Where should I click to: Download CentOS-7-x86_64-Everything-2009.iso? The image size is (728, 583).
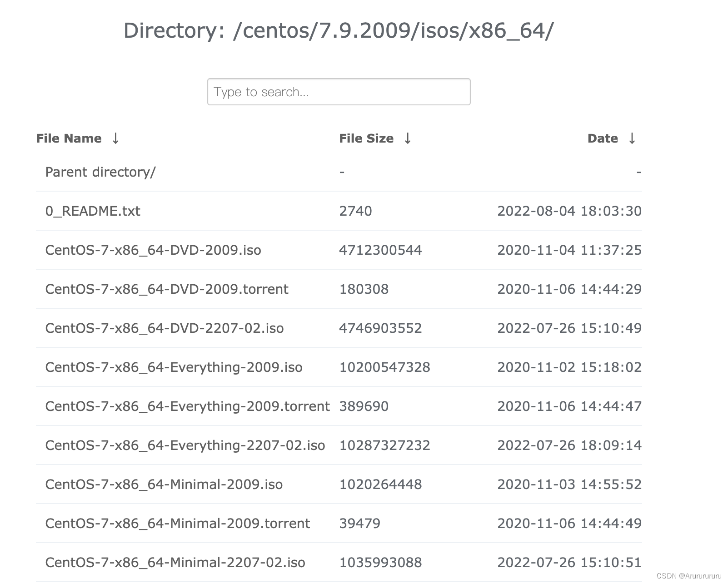tap(174, 367)
